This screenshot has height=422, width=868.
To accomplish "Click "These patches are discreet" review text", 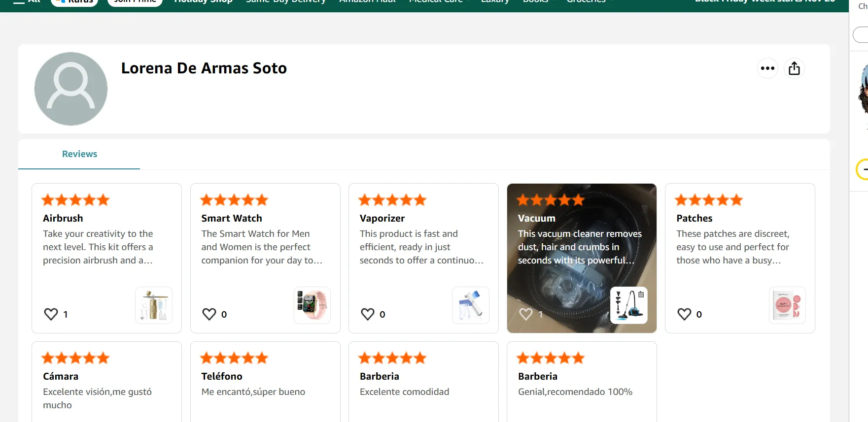I will tap(733, 247).
